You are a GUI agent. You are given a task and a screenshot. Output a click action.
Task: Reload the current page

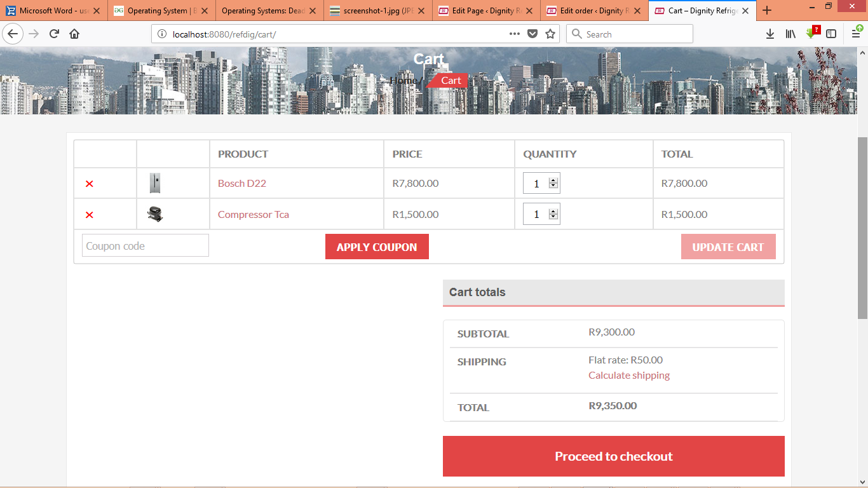click(x=54, y=34)
